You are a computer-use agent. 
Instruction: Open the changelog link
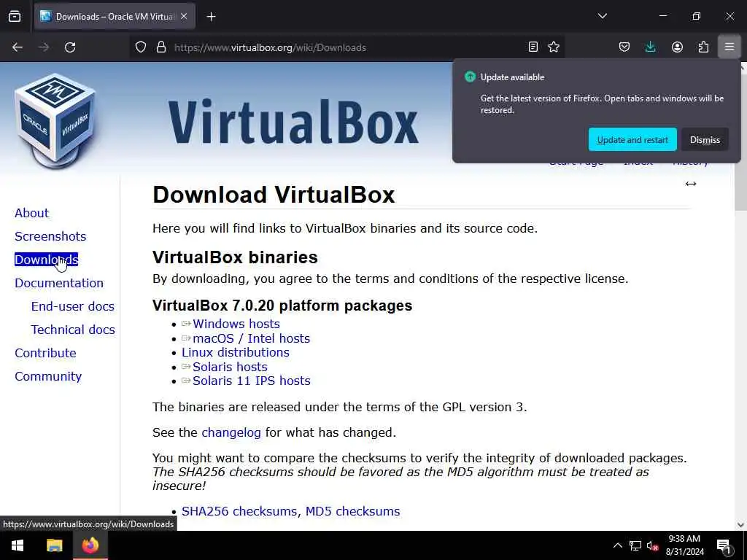[x=231, y=432]
